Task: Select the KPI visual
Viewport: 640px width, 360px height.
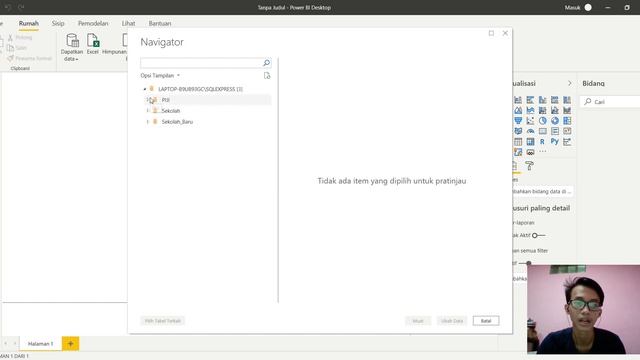Action: point(567,131)
